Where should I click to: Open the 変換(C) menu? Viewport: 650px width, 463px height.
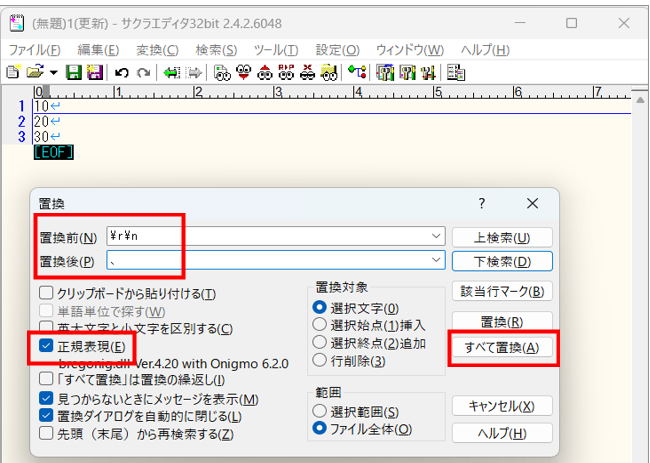point(157,49)
